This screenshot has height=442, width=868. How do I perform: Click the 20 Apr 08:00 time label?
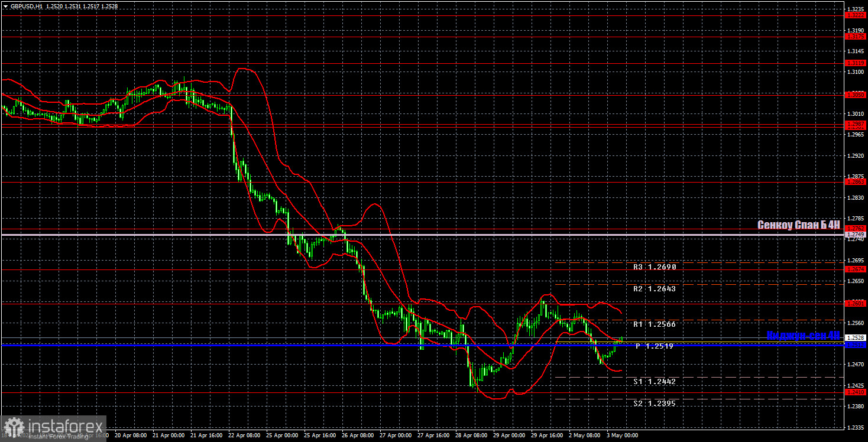click(131, 435)
